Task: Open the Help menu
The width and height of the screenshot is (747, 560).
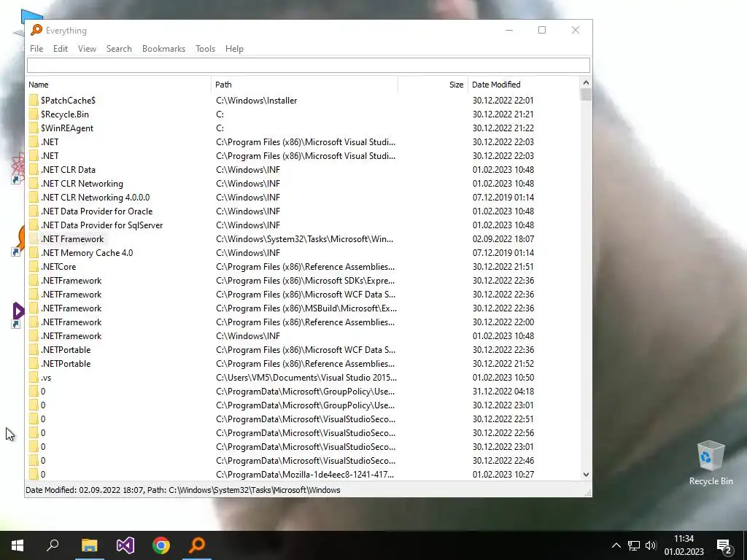Action: 234,49
